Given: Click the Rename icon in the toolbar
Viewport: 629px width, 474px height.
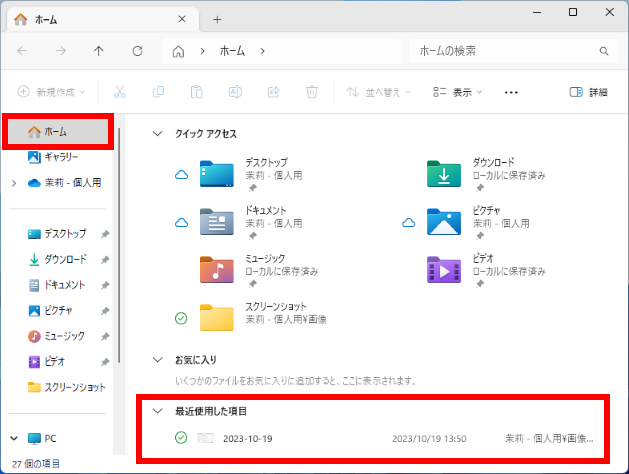Looking at the screenshot, I should click(x=235, y=92).
